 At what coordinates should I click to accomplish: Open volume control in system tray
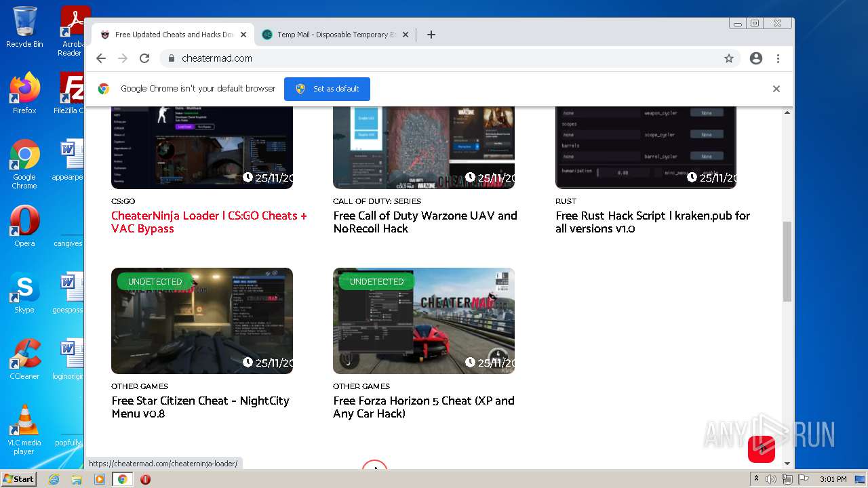(x=771, y=479)
